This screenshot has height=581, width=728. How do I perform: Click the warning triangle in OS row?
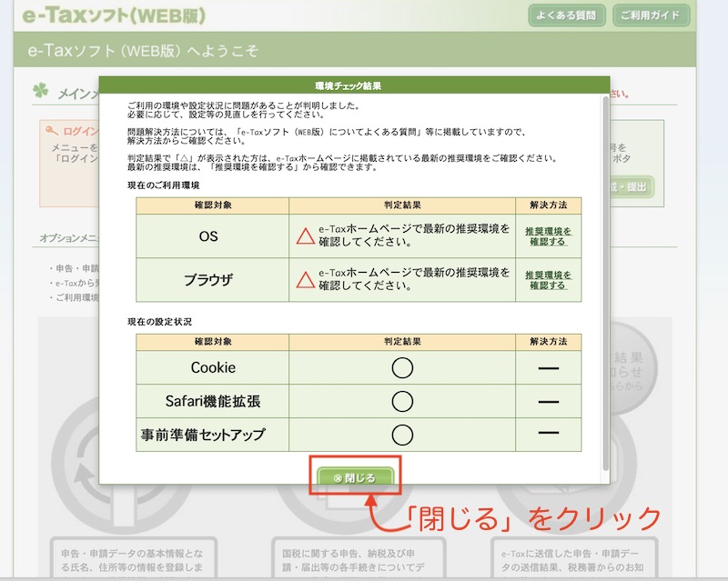click(306, 236)
